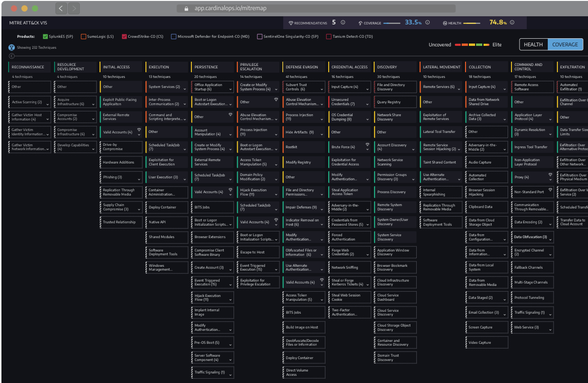Open the Network Sniffing technique card
The image size is (588, 383).
[x=349, y=267]
